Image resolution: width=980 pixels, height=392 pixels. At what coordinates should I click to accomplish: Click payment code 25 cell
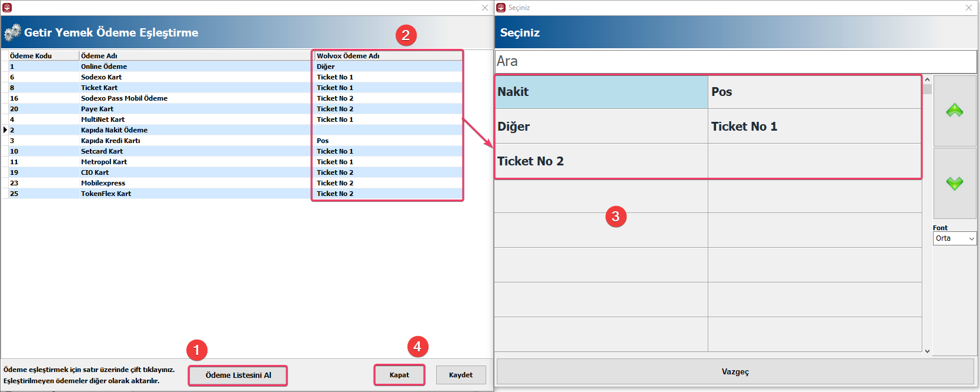tap(44, 194)
